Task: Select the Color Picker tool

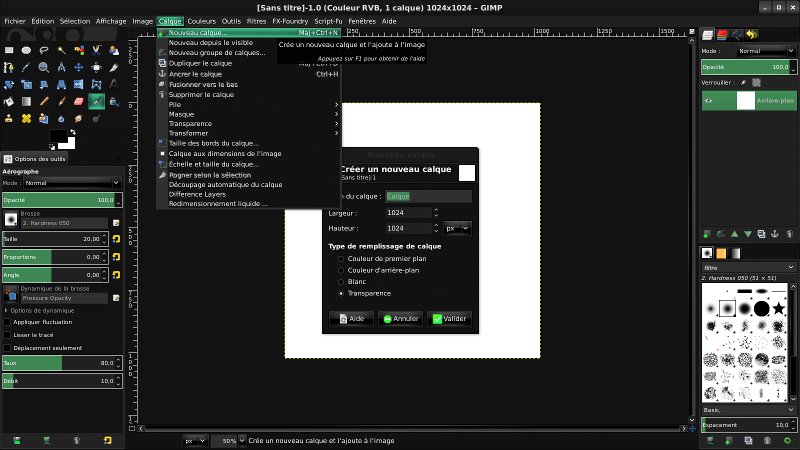Action: (27, 67)
